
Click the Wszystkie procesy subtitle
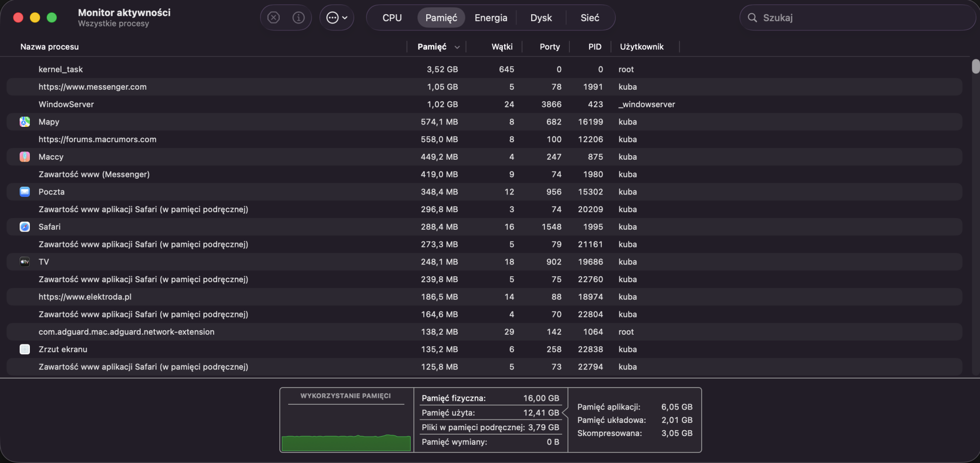(x=113, y=24)
